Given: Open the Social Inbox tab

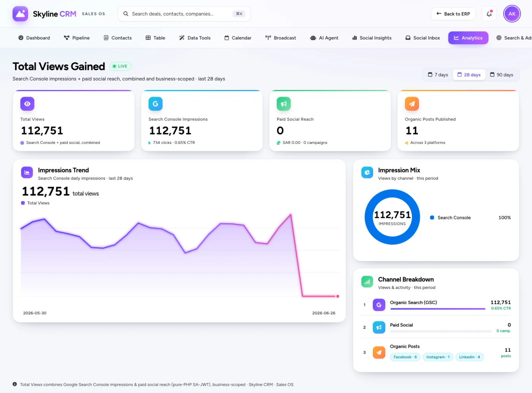Looking at the screenshot, I should [423, 38].
